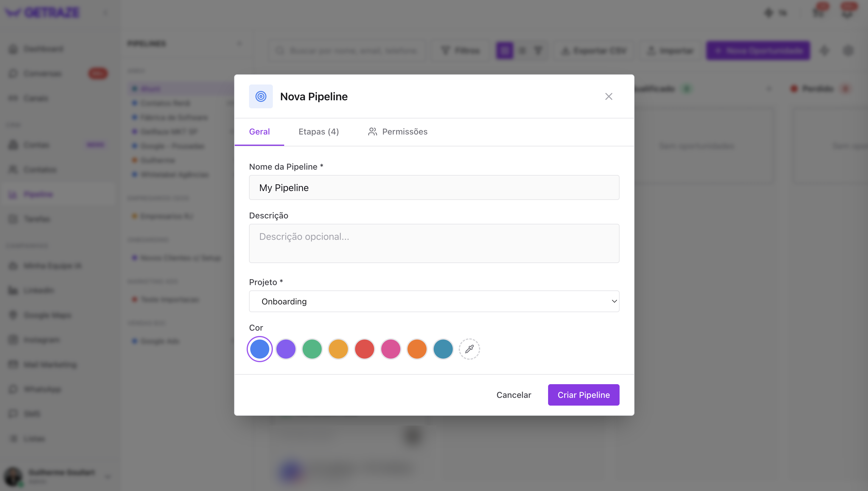Click the Cancelar button

[514, 395]
